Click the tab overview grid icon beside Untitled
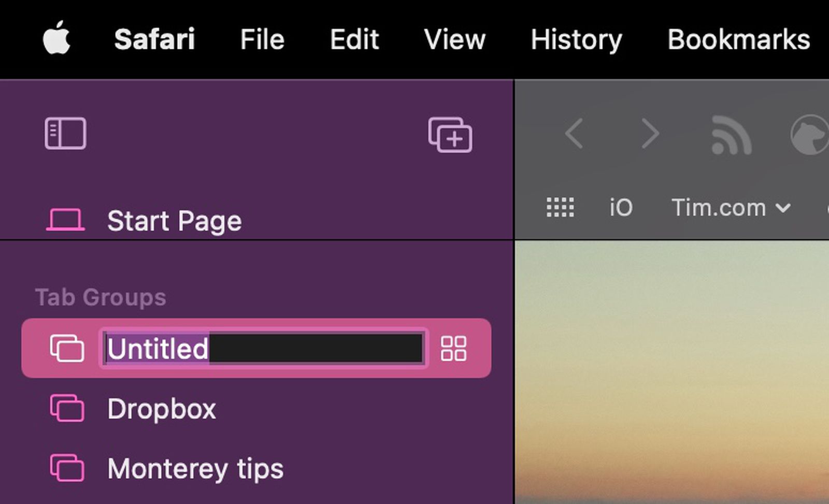829x504 pixels. point(454,349)
